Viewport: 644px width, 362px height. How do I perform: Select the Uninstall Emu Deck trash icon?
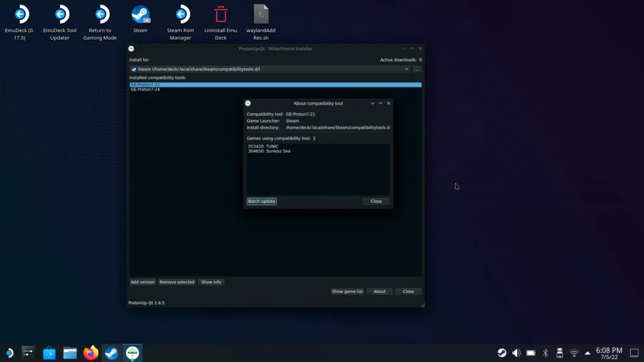pyautogui.click(x=221, y=23)
